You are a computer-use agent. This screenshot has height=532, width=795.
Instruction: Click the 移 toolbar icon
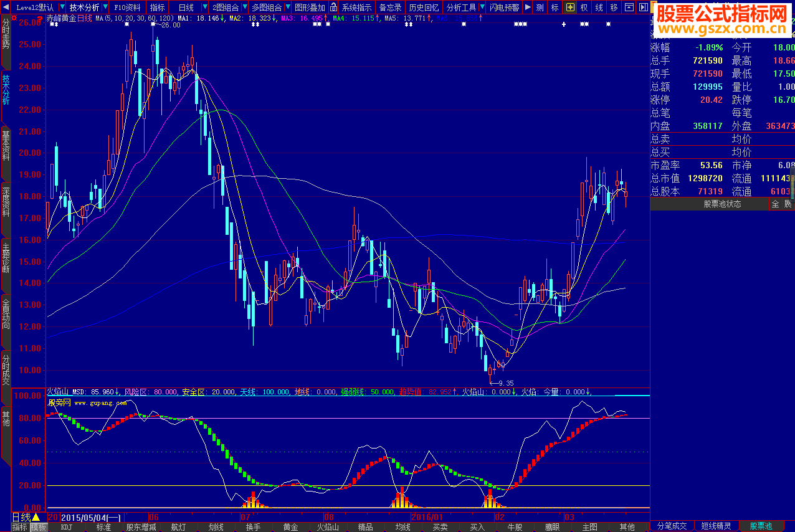(614, 7)
